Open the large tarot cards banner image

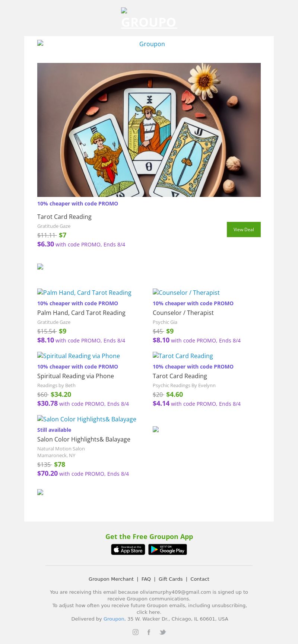tap(149, 130)
